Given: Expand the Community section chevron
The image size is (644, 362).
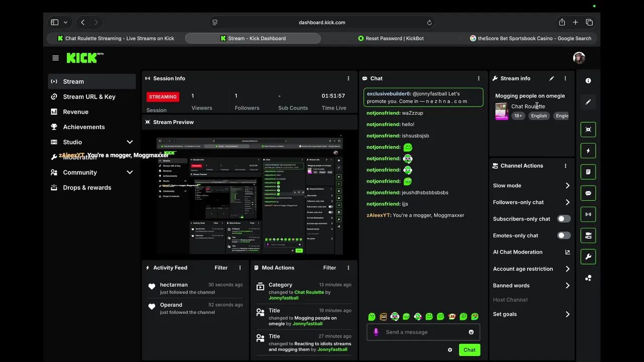Looking at the screenshot, I should pos(129,172).
